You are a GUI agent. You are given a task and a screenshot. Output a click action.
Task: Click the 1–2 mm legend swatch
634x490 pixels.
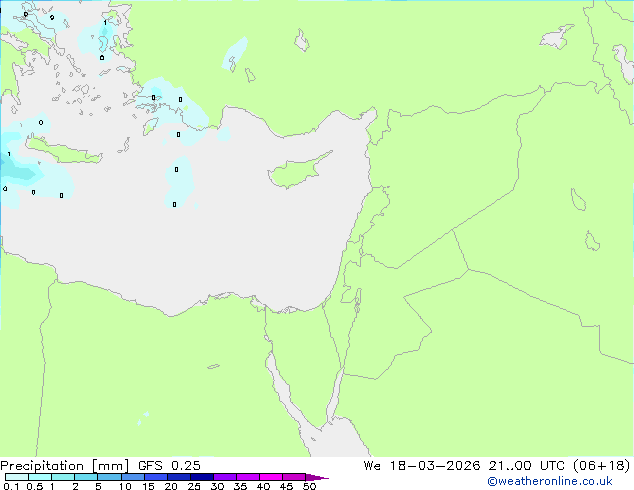click(63, 477)
